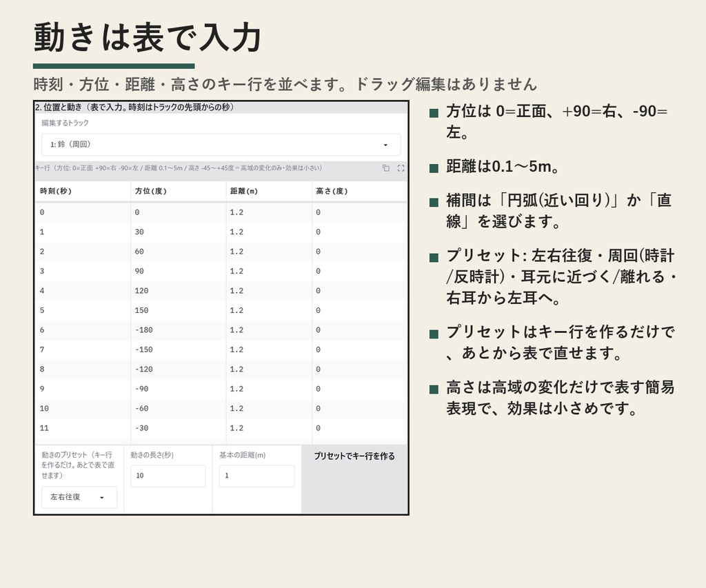Click the 高さ(度) column header
This screenshot has height=588, width=706.
(x=359, y=191)
